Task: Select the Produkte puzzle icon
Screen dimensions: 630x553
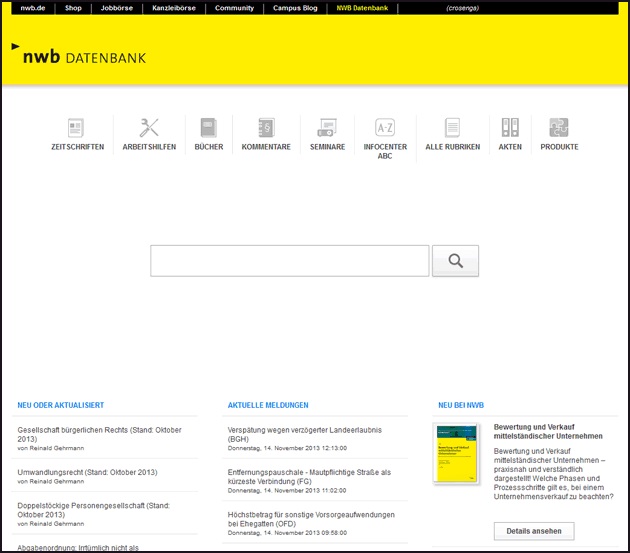Action: click(559, 128)
